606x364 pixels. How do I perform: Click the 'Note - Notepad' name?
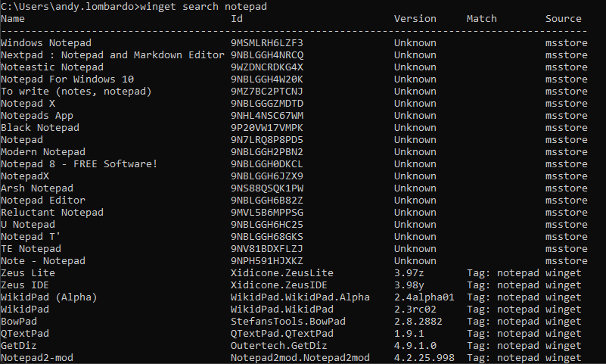pos(43,261)
